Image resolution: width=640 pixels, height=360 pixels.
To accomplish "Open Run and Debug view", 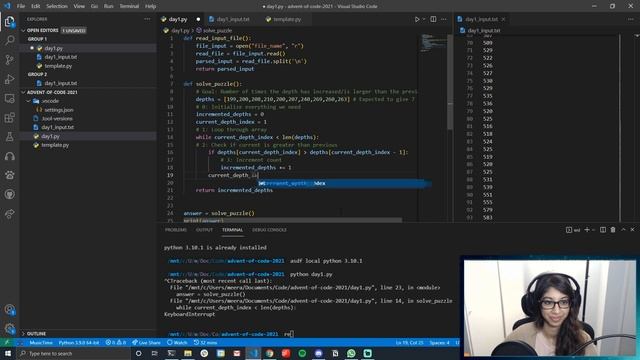I will point(9,79).
